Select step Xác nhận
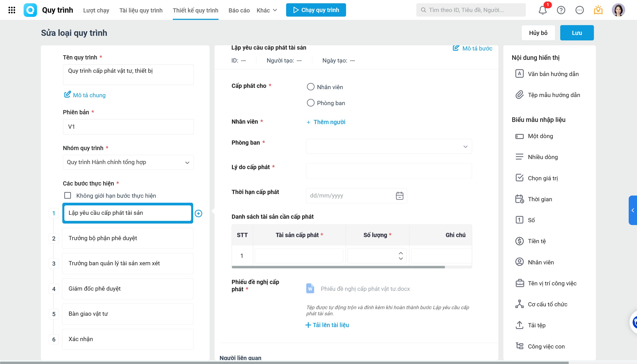Image resolution: width=637 pixels, height=364 pixels. click(x=128, y=339)
